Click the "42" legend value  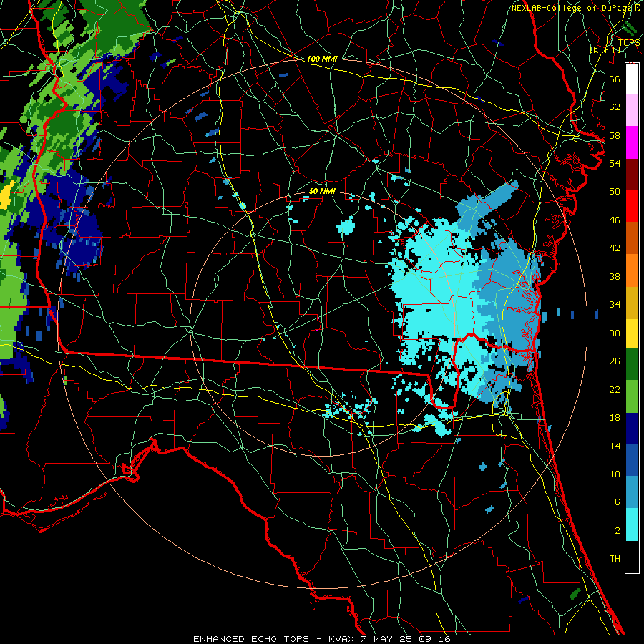point(615,248)
